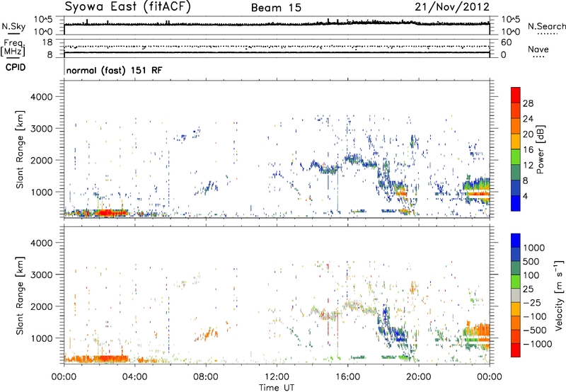Click the 'CPID' label
Screen dimensions: 566x392
point(16,67)
